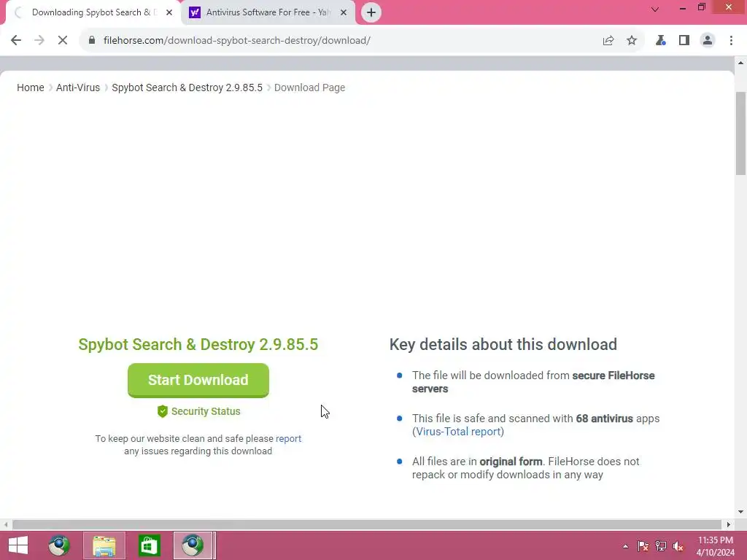
Task: Follow the report link
Action: 288,438
